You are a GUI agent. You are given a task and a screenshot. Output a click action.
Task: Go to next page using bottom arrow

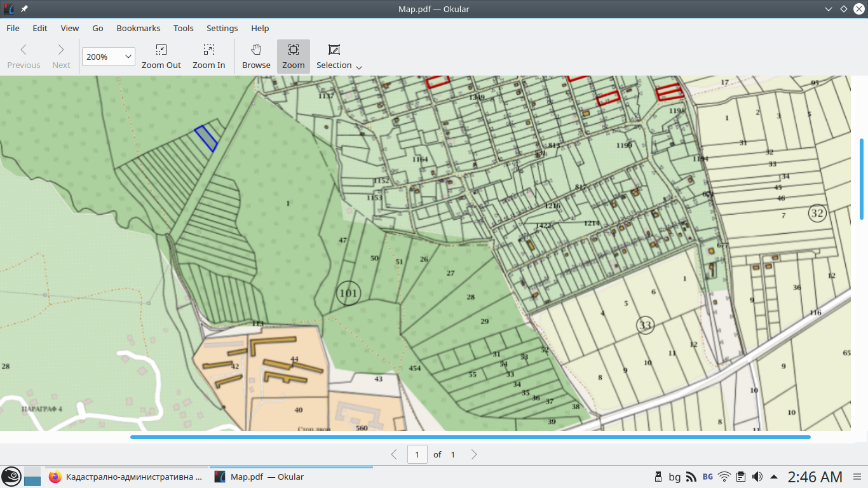pyautogui.click(x=474, y=454)
